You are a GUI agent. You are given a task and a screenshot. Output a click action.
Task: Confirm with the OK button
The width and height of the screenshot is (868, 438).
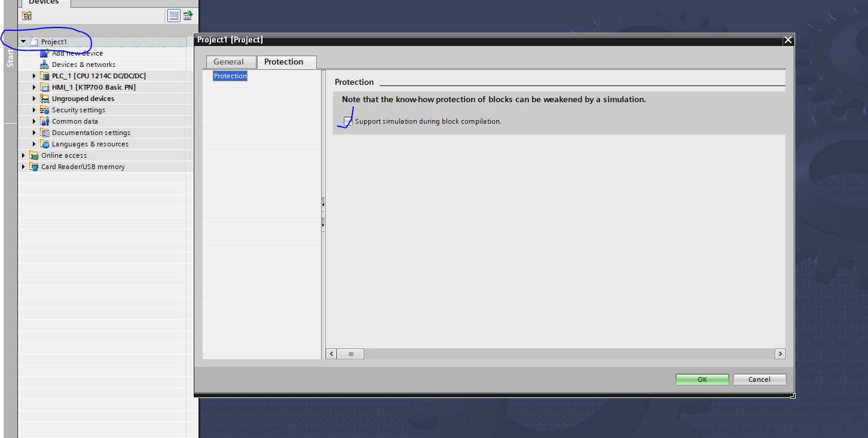(702, 379)
